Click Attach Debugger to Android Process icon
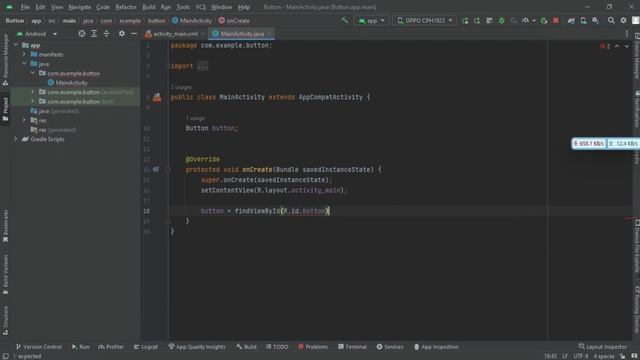 coord(544,20)
